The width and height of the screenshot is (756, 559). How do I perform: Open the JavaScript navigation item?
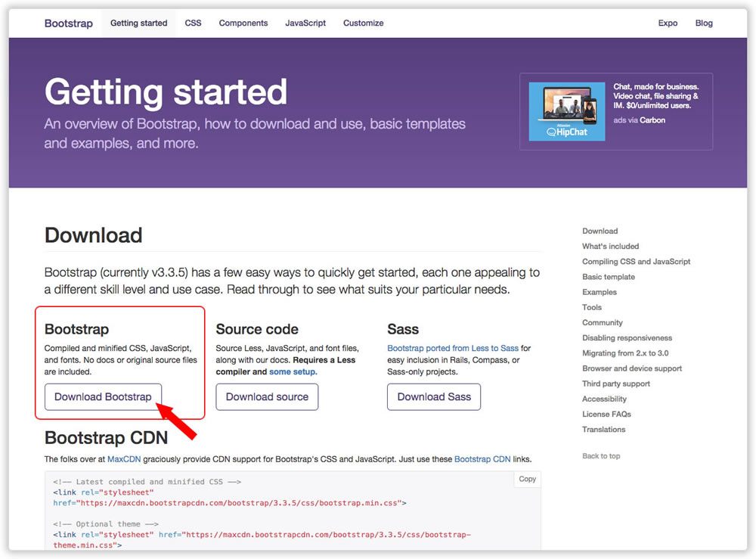[305, 23]
